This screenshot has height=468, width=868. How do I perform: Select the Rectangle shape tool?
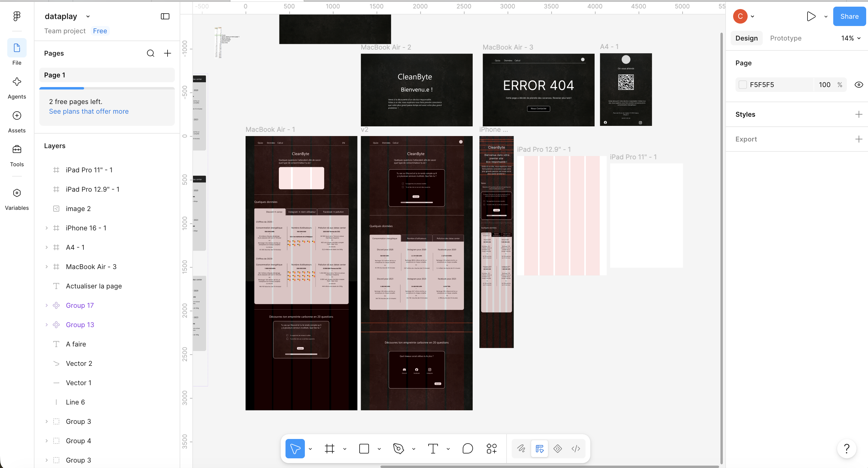pyautogui.click(x=364, y=448)
